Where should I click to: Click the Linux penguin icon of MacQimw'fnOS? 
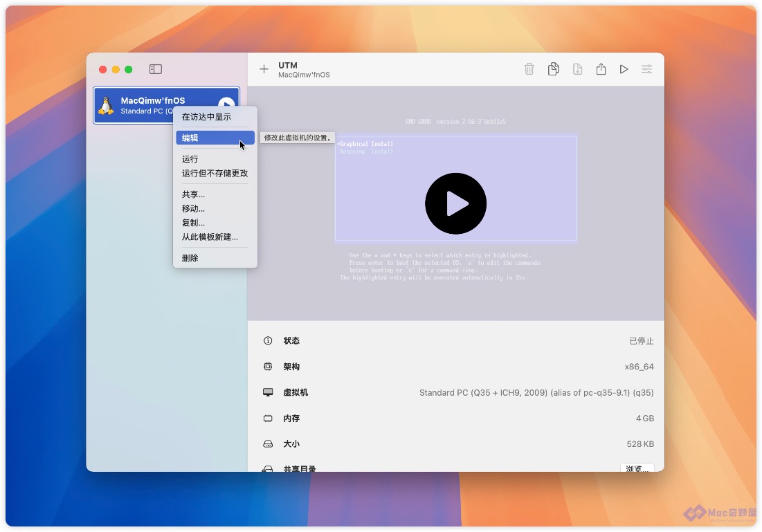[106, 105]
